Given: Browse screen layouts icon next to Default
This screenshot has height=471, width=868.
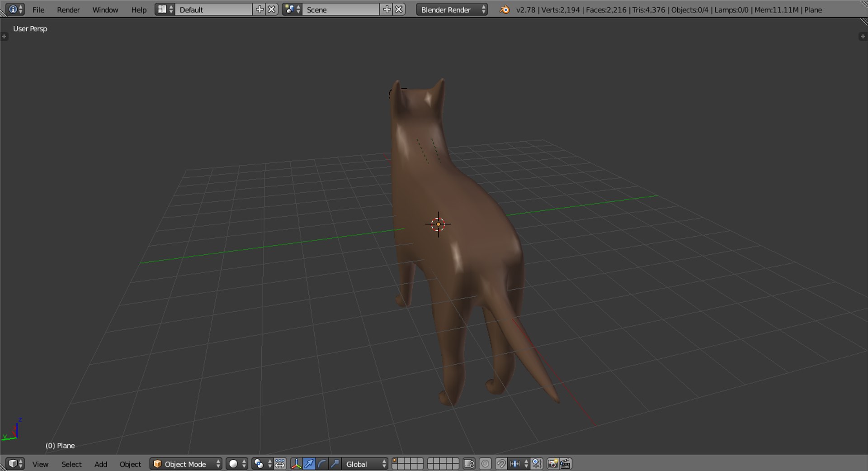Looking at the screenshot, I should pos(165,10).
